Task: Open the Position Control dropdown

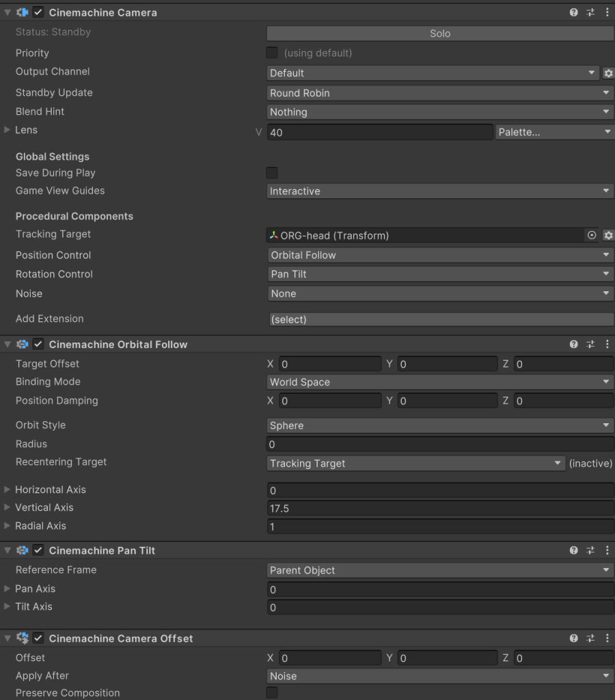Action: tap(440, 255)
